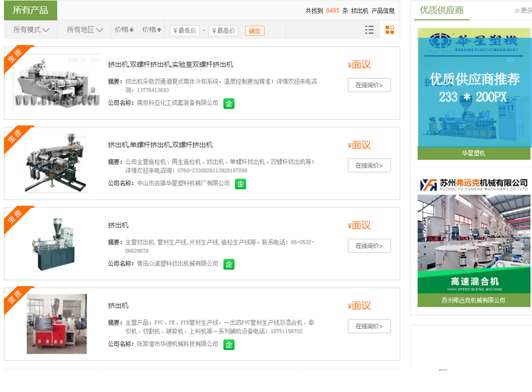Click 在线询价 for the first product
532x392 pixels.
[369, 85]
